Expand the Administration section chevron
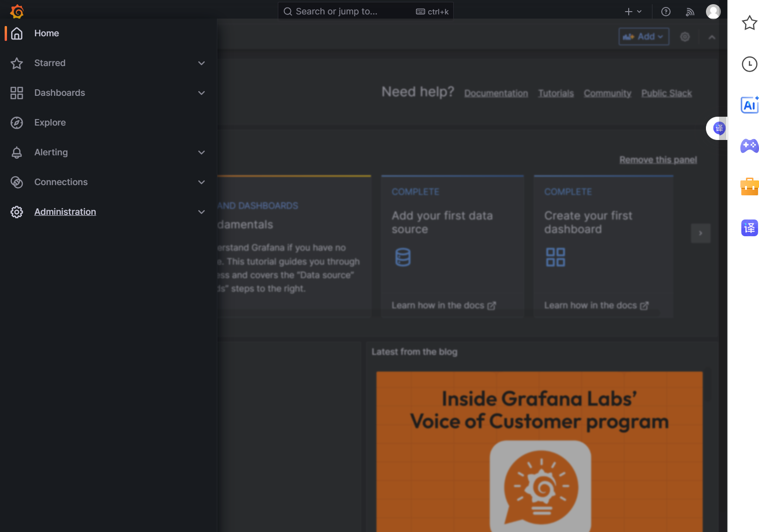Image resolution: width=759 pixels, height=532 pixels. [202, 212]
